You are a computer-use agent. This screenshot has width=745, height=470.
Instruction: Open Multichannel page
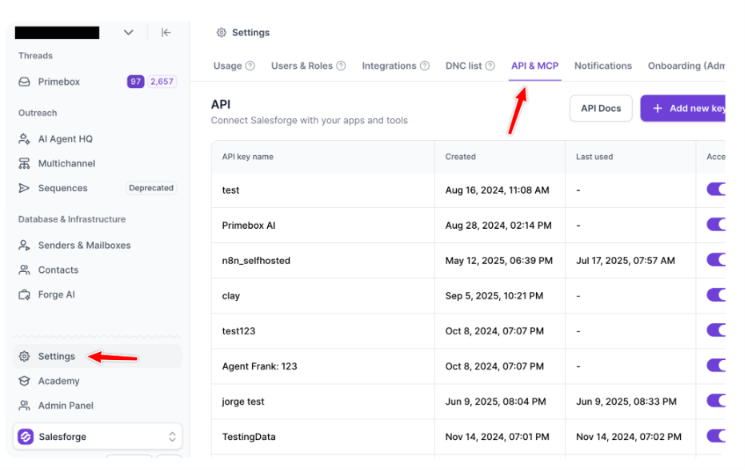[x=67, y=163]
